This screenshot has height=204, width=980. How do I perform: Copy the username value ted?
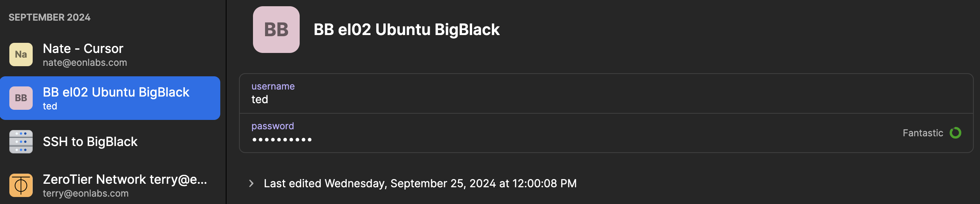click(x=260, y=100)
